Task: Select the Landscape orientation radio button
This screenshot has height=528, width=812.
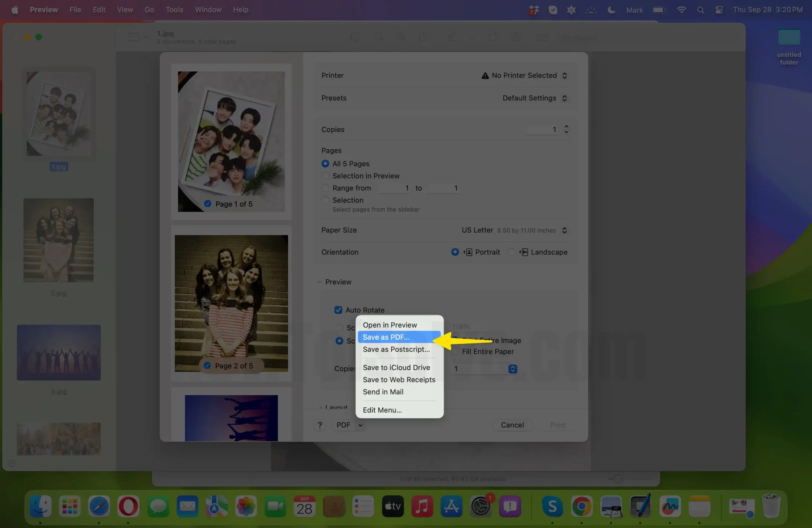Action: tap(511, 252)
